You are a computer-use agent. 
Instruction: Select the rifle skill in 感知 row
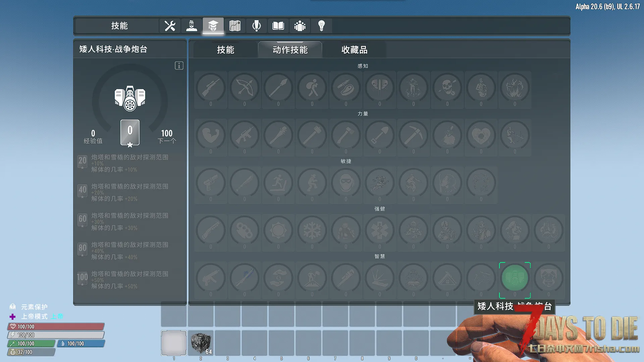(x=211, y=89)
